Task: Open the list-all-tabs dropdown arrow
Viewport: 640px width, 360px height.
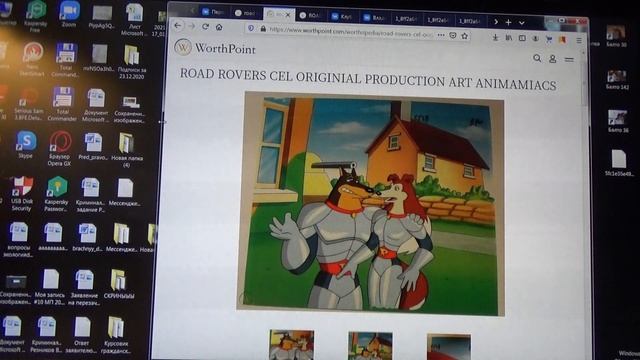Action: 522,23
